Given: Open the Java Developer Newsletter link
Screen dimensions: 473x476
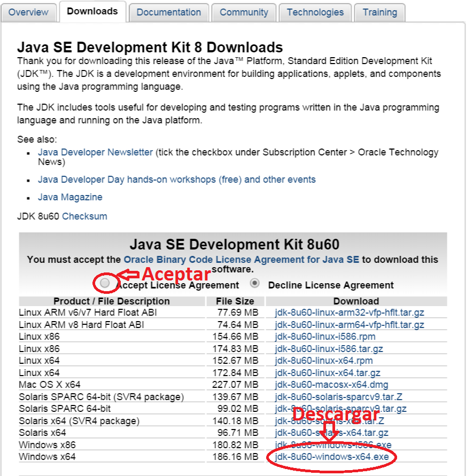Looking at the screenshot, I should click(95, 152).
